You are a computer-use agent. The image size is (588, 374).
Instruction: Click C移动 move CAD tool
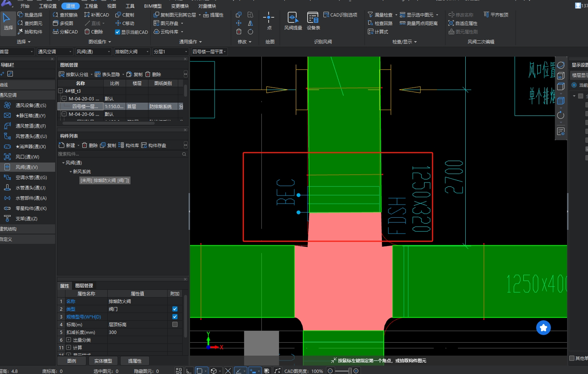pos(125,23)
